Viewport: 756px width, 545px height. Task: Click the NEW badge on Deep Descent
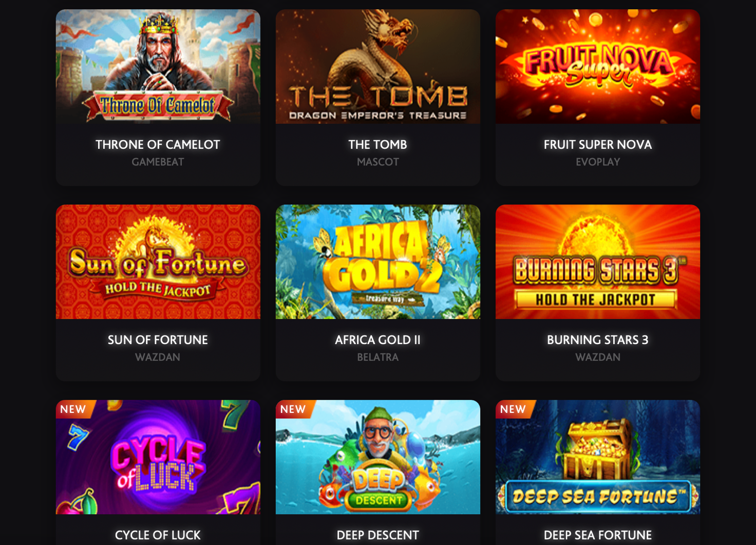pos(293,409)
